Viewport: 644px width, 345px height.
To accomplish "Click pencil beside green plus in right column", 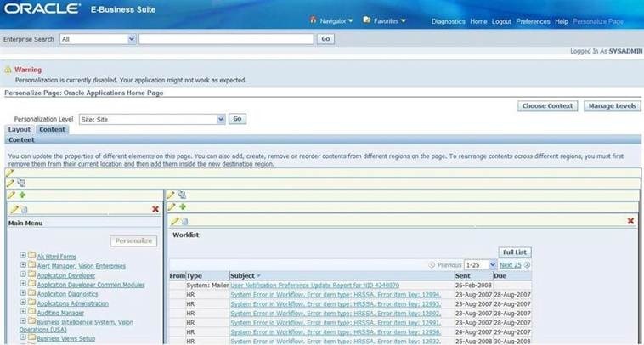I will click(172, 207).
